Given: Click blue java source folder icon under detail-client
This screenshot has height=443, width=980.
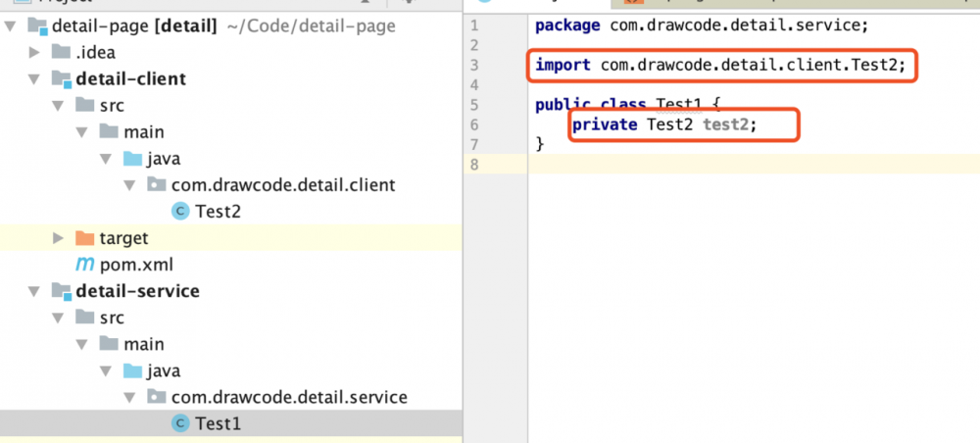Looking at the screenshot, I should (x=132, y=158).
